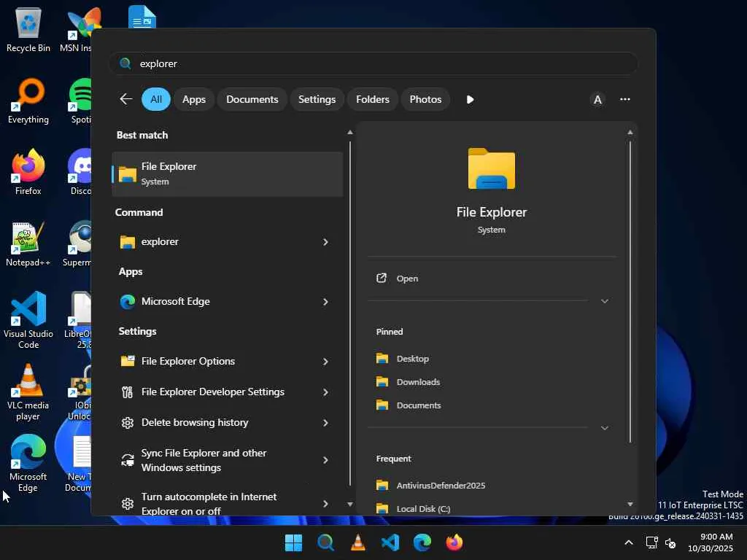747x560 pixels.
Task: Open VLC media player desktop icon
Action: pos(28,392)
